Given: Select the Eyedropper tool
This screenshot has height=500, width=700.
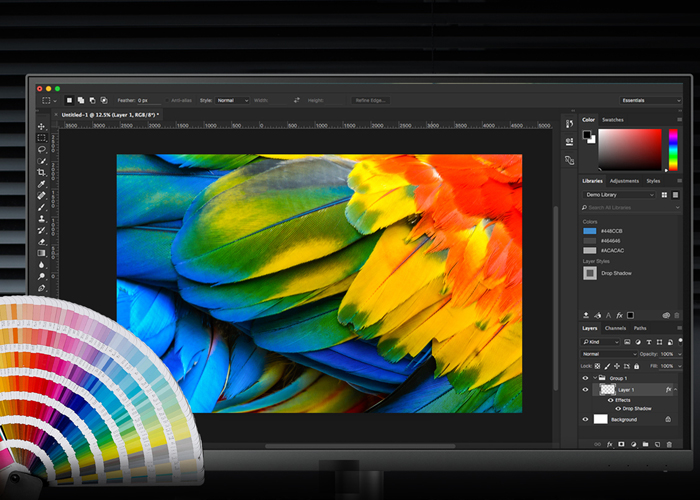Looking at the screenshot, I should (x=42, y=184).
